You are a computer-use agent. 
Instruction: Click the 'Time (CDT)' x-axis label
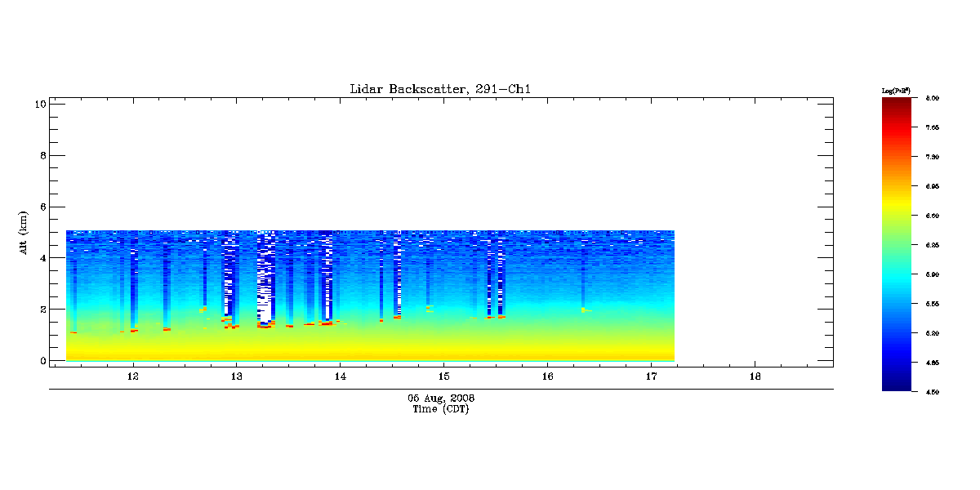point(440,408)
